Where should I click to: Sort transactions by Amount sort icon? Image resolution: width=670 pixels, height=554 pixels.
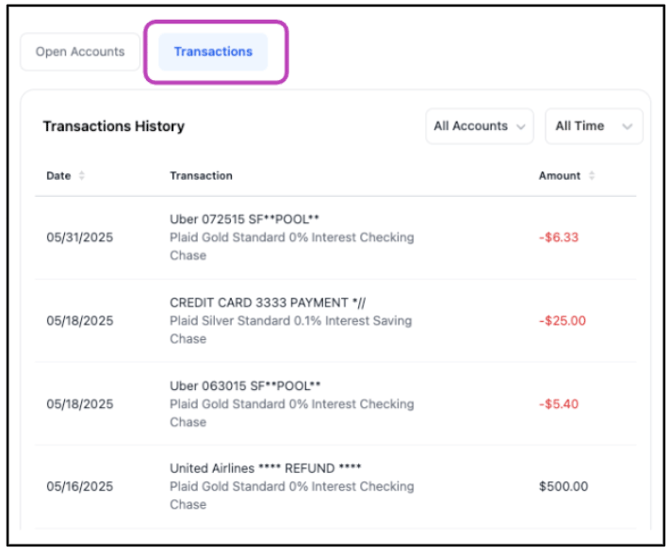coord(591,176)
